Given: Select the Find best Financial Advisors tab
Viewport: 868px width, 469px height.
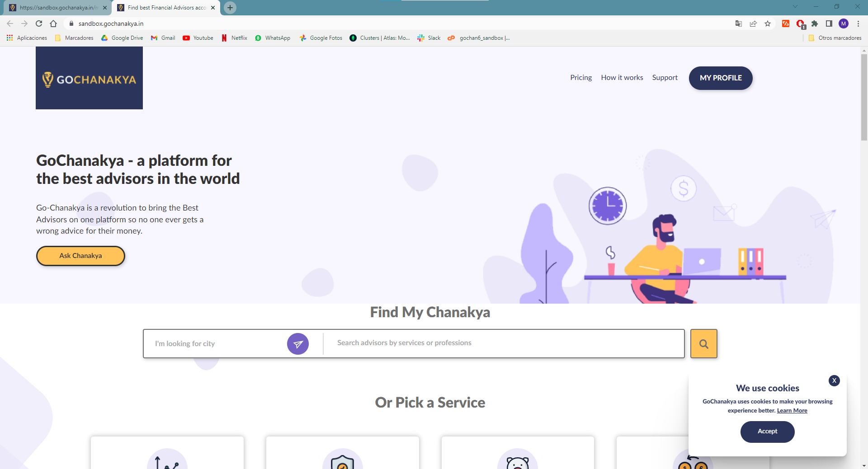Looking at the screenshot, I should [165, 8].
